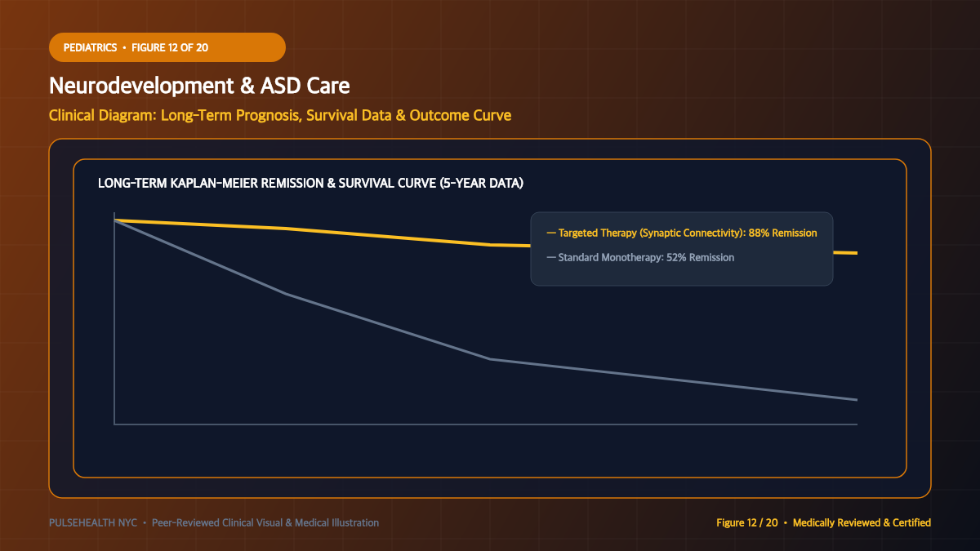The width and height of the screenshot is (980, 551).
Task: Select the Kaplan-Meier chart heading
Action: pos(310,183)
